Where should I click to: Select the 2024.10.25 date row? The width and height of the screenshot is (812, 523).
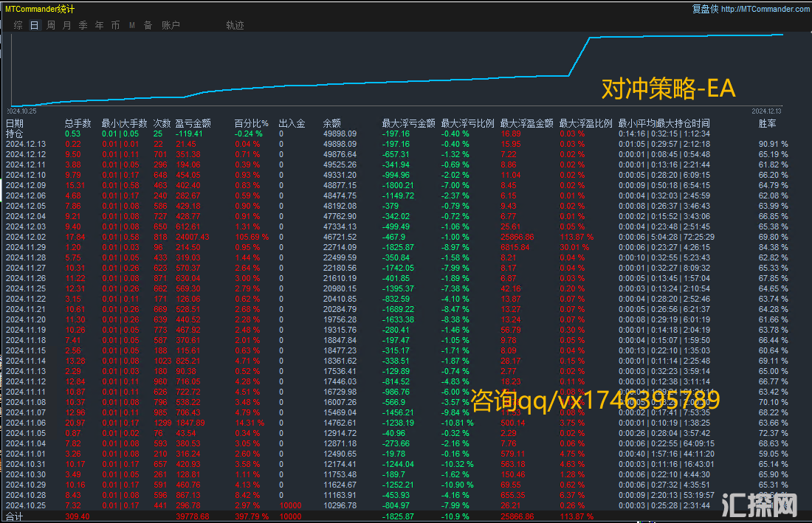pos(26,505)
